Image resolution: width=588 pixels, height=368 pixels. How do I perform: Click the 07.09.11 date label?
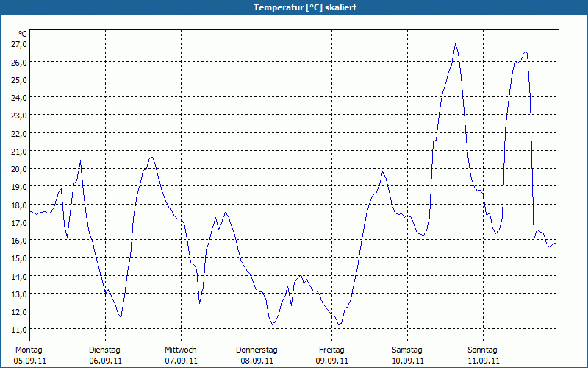[181, 361]
